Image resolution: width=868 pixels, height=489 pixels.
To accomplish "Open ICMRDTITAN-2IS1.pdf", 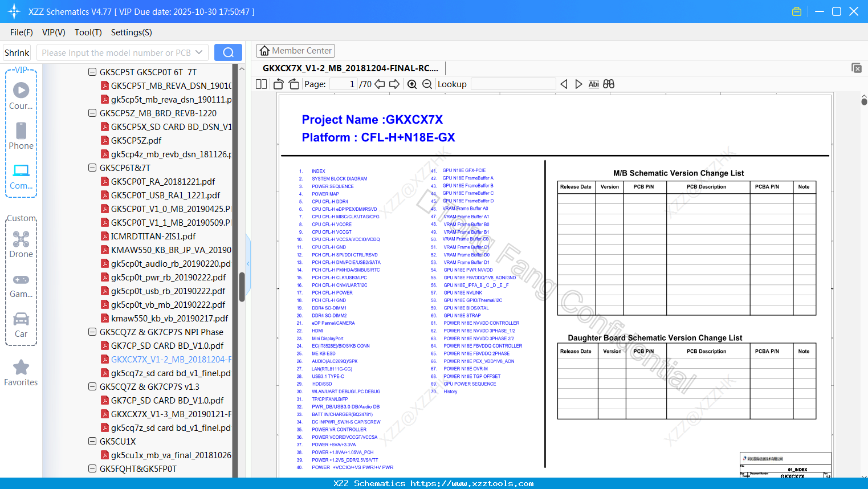I will click(x=153, y=236).
